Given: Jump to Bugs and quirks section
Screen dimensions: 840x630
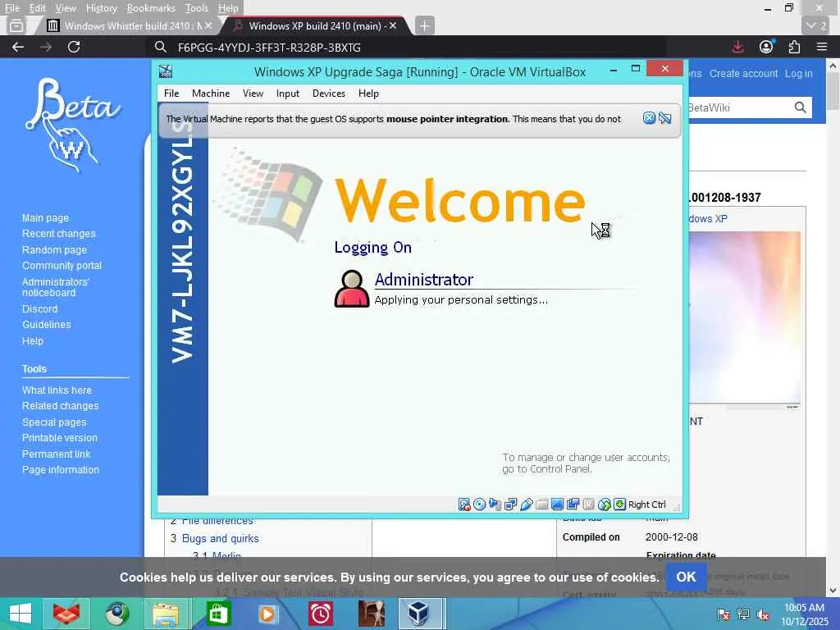Looking at the screenshot, I should click(x=220, y=538).
